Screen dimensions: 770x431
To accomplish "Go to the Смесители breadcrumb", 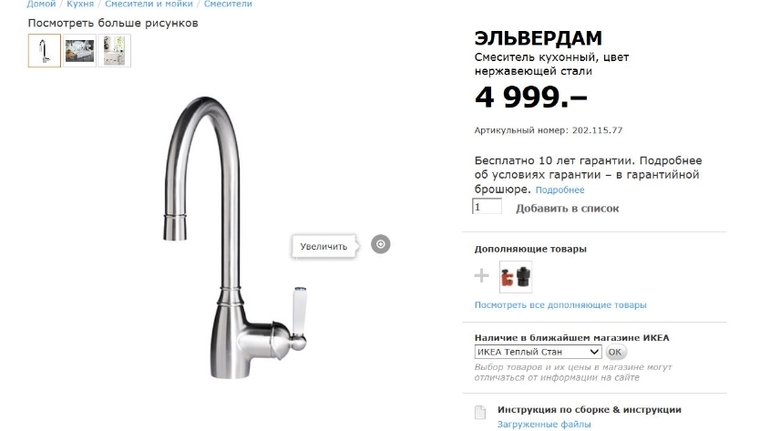I will [228, 4].
